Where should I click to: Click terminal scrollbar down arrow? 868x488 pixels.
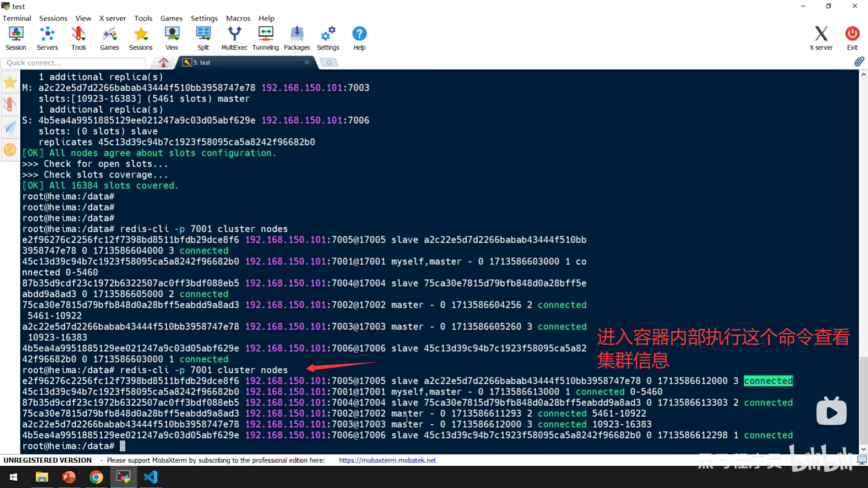(x=863, y=449)
